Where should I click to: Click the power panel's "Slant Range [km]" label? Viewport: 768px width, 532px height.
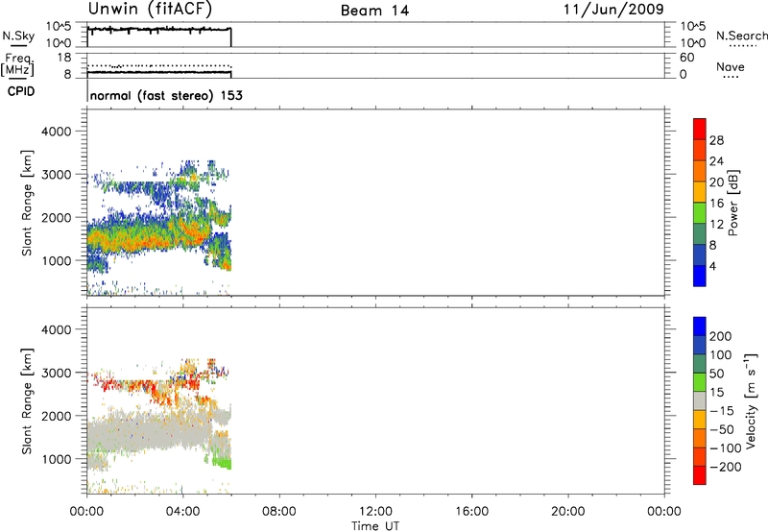[27, 203]
